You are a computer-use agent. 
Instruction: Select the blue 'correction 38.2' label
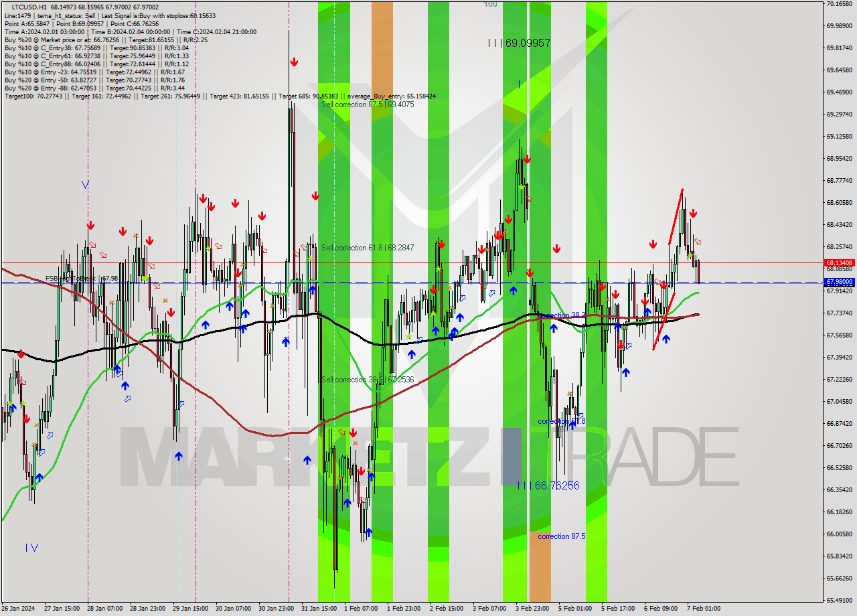pyautogui.click(x=562, y=315)
